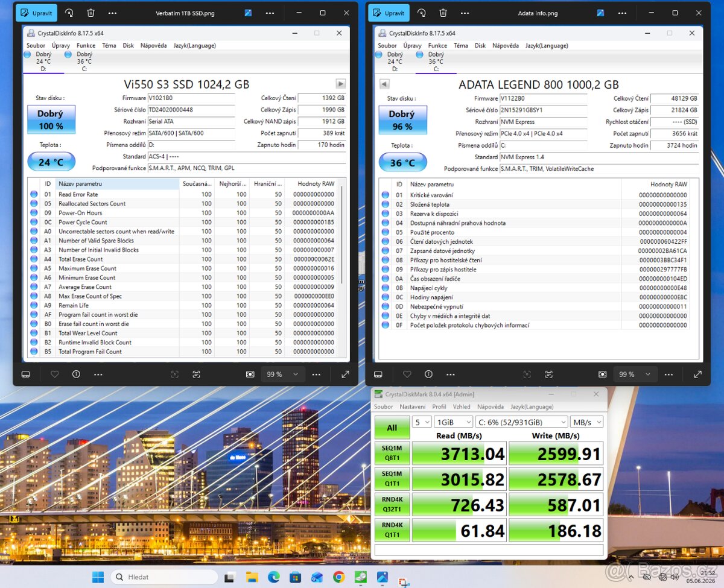Open the MB/s unit dropdown

(x=587, y=422)
